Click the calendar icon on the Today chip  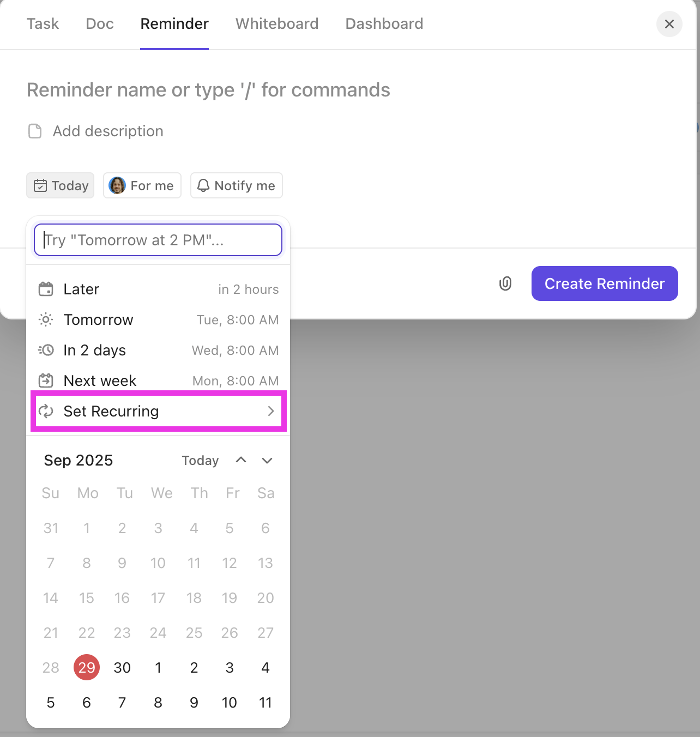pyautogui.click(x=40, y=185)
